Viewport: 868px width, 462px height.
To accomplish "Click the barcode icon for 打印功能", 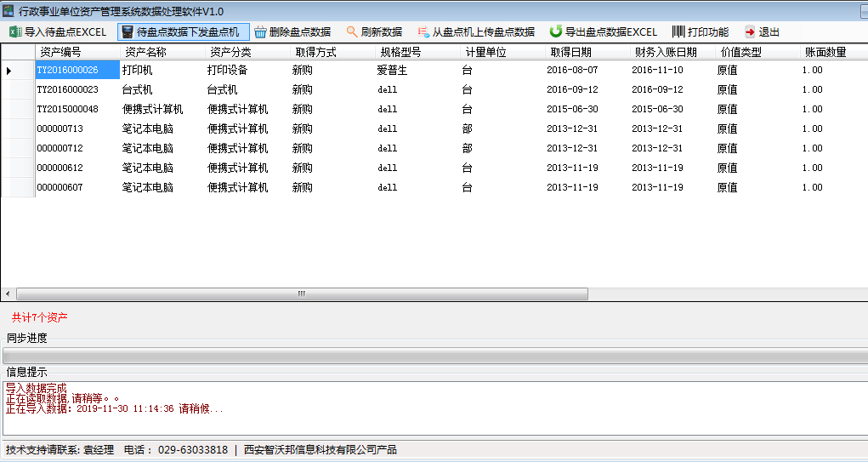I will [x=678, y=31].
